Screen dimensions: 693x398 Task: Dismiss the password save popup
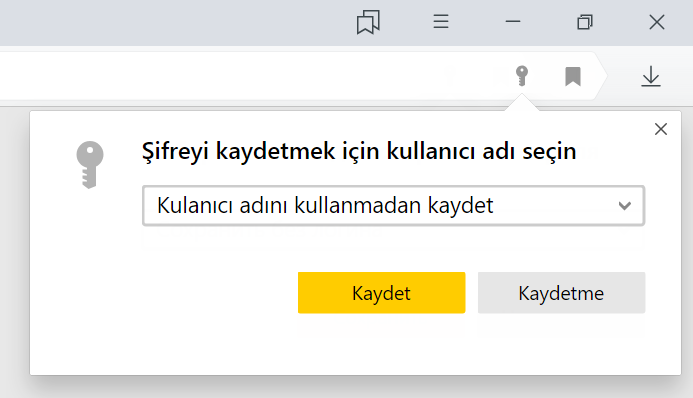tap(661, 129)
